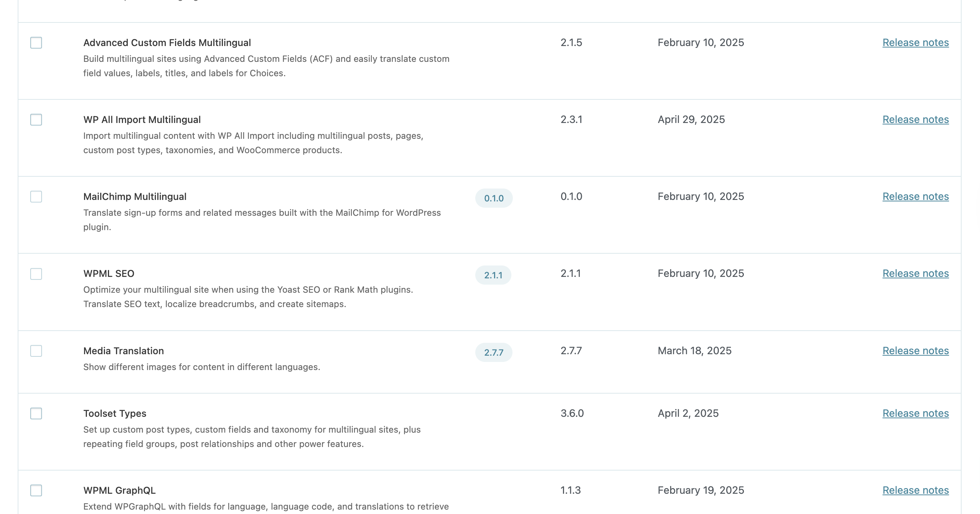
Task: Open Toolset Types release notes
Action: coord(915,413)
